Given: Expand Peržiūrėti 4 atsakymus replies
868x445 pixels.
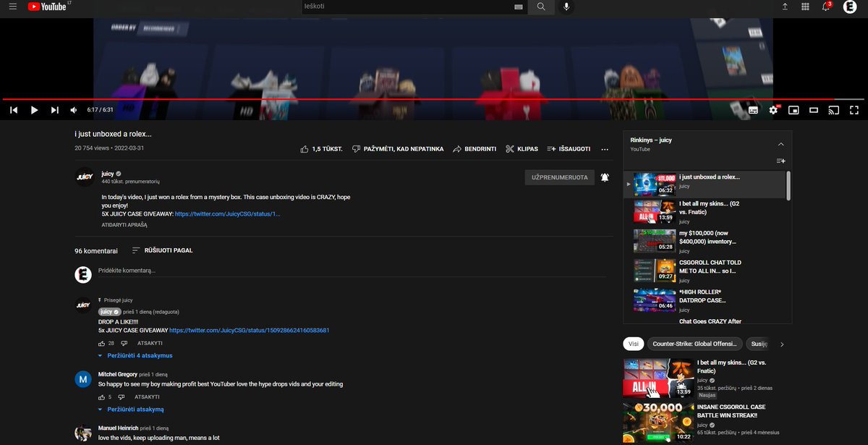Looking at the screenshot, I should tap(135, 356).
